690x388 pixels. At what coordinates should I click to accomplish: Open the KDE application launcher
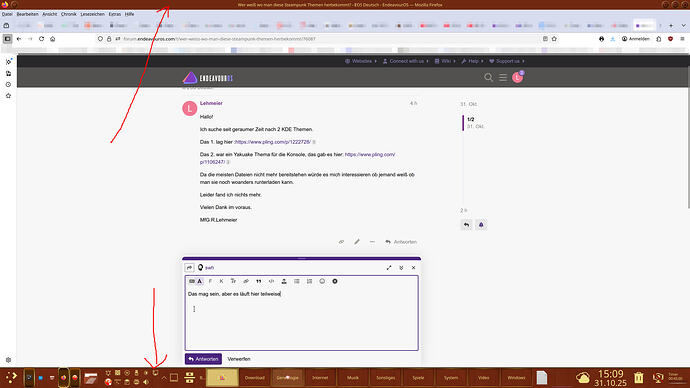click(x=11, y=377)
